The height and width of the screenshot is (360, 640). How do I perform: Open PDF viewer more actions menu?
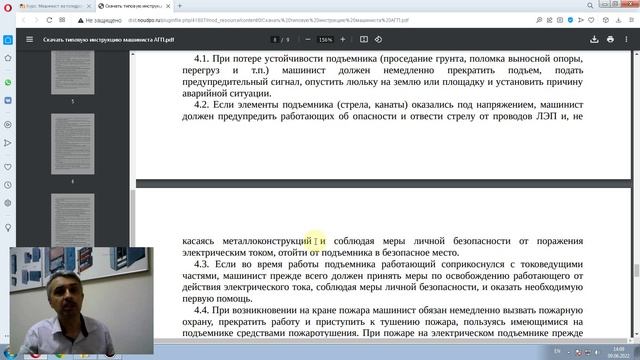tap(626, 40)
